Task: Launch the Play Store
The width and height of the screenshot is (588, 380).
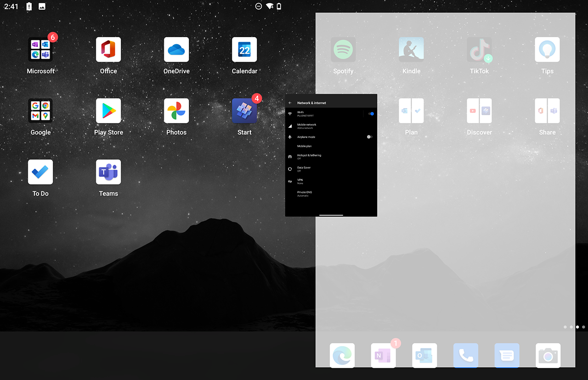Action: [108, 111]
